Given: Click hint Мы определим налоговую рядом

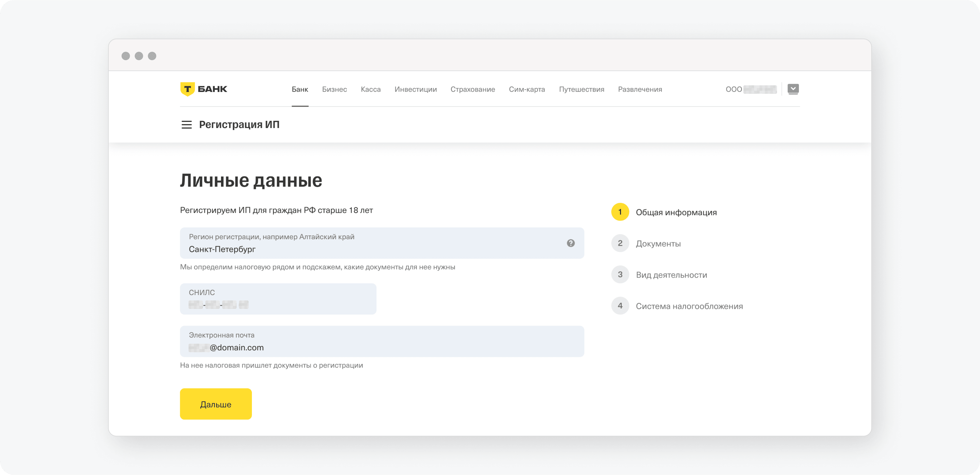Looking at the screenshot, I should click(x=318, y=267).
